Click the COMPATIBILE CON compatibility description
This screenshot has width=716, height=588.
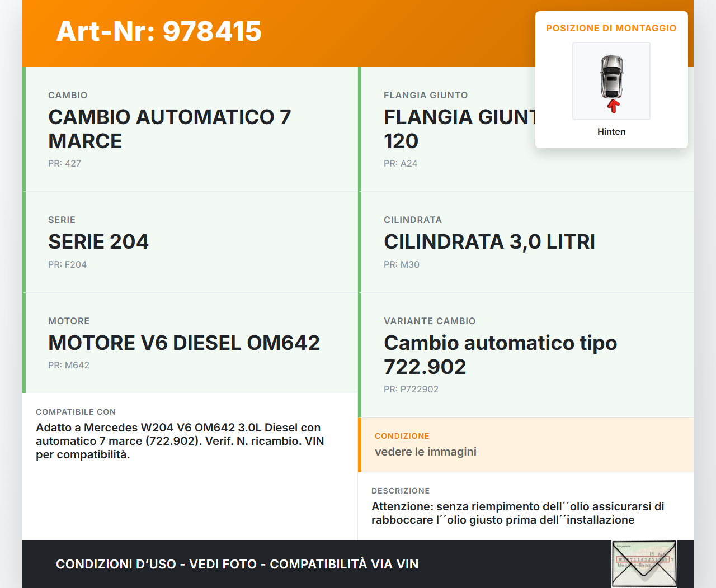point(180,441)
